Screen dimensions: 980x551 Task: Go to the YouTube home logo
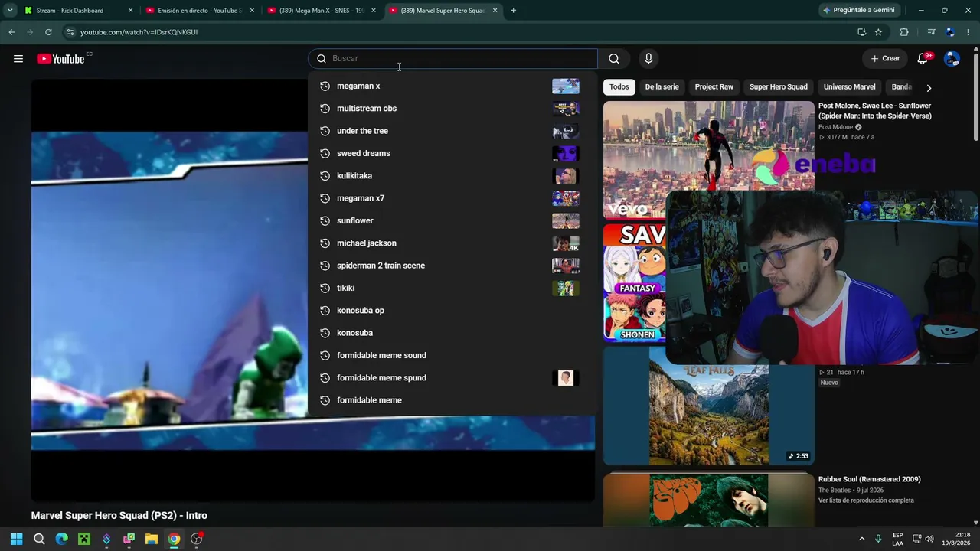[60, 59]
